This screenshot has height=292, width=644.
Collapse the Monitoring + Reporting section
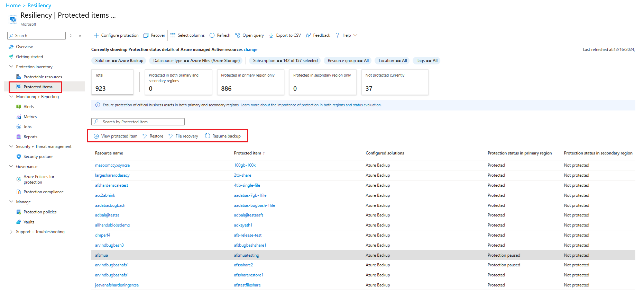(11, 97)
